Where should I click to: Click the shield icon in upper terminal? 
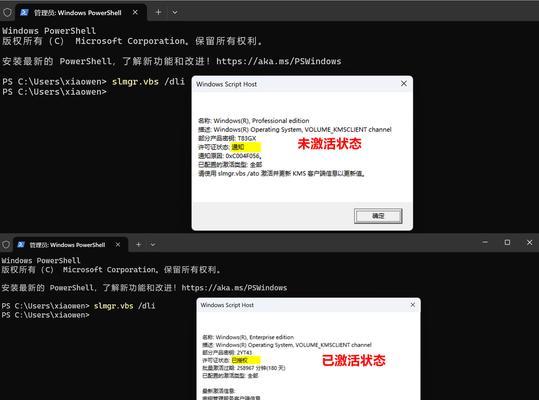click(7, 13)
